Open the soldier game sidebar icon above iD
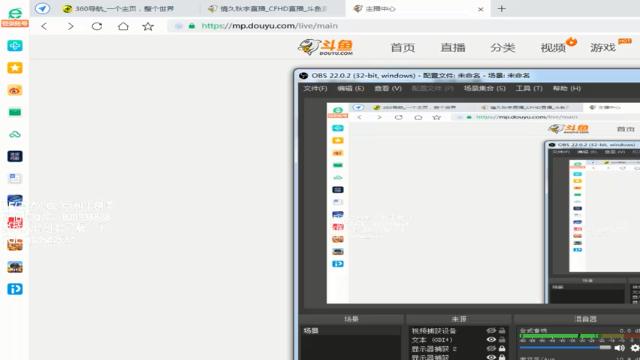 coord(15,267)
